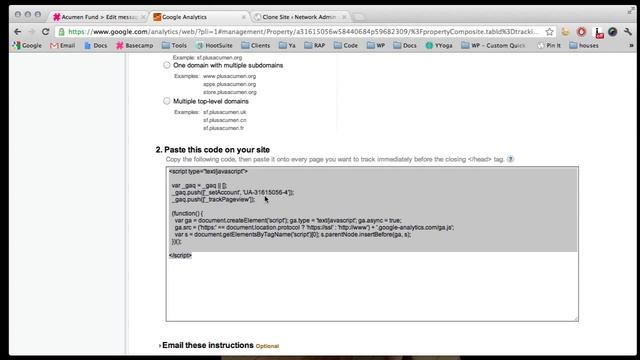Expand the houses bookmark folder

click(584, 45)
